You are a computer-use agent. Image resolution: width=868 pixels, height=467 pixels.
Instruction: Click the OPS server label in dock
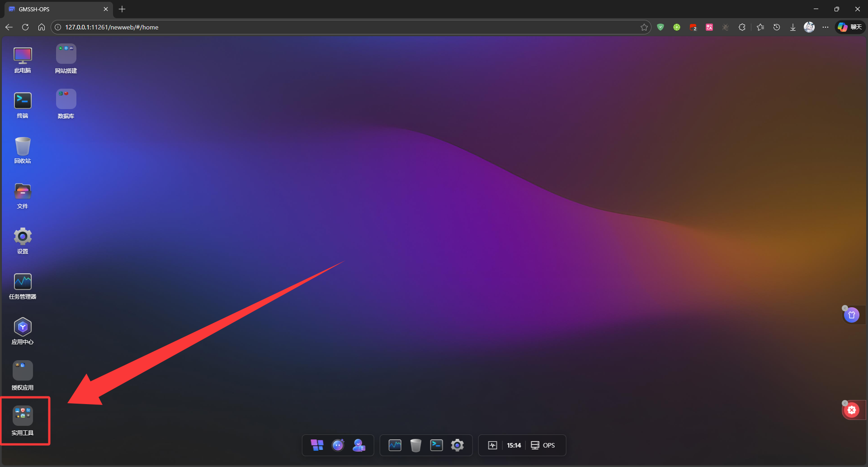click(x=543, y=445)
